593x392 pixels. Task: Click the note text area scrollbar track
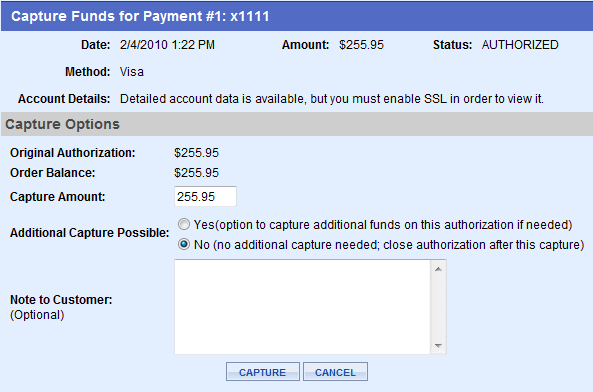pyautogui.click(x=438, y=307)
